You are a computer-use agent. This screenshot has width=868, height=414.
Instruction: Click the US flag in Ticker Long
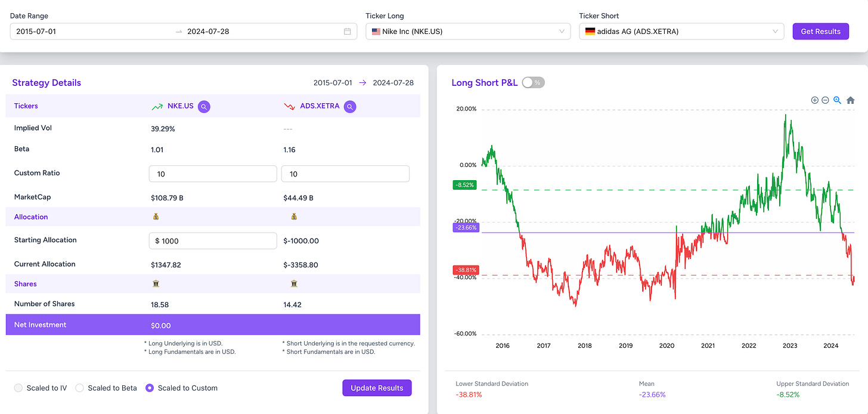tap(376, 32)
